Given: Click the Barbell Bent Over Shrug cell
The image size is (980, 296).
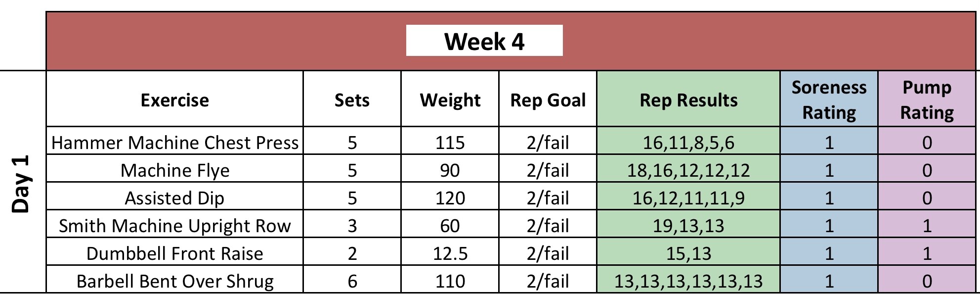Looking at the screenshot, I should pos(174,281).
